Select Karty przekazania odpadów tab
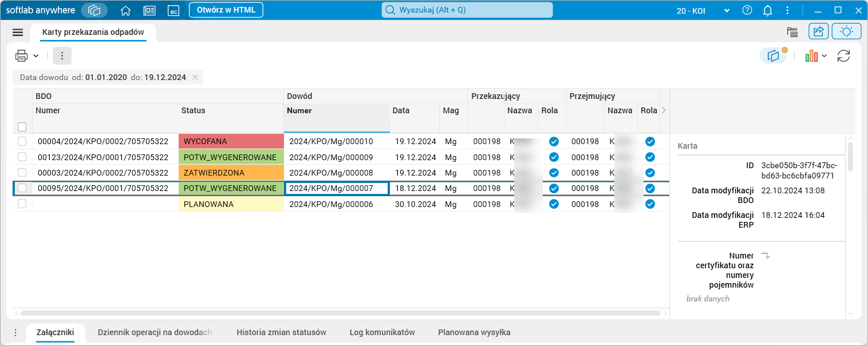 point(93,32)
